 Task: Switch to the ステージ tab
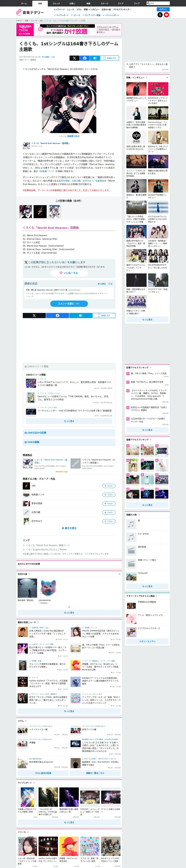tap(105, 3)
